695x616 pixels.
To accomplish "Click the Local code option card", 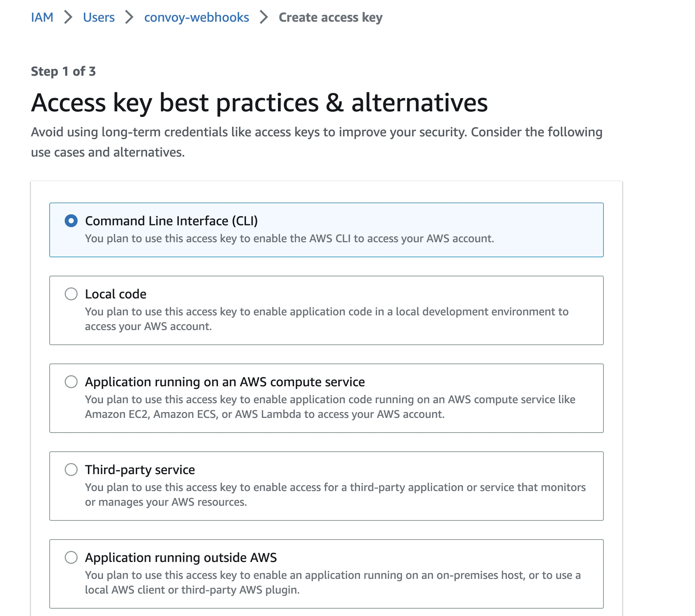I will tap(326, 310).
